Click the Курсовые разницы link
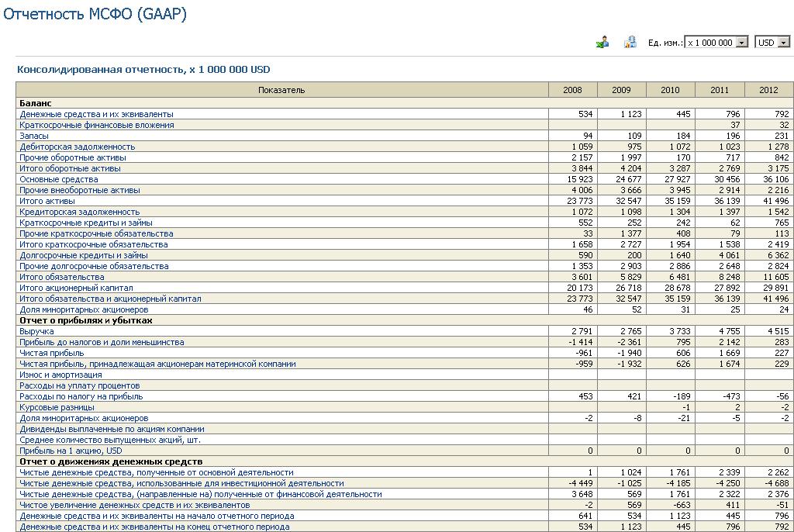This screenshot has height=532, width=794. coord(57,407)
